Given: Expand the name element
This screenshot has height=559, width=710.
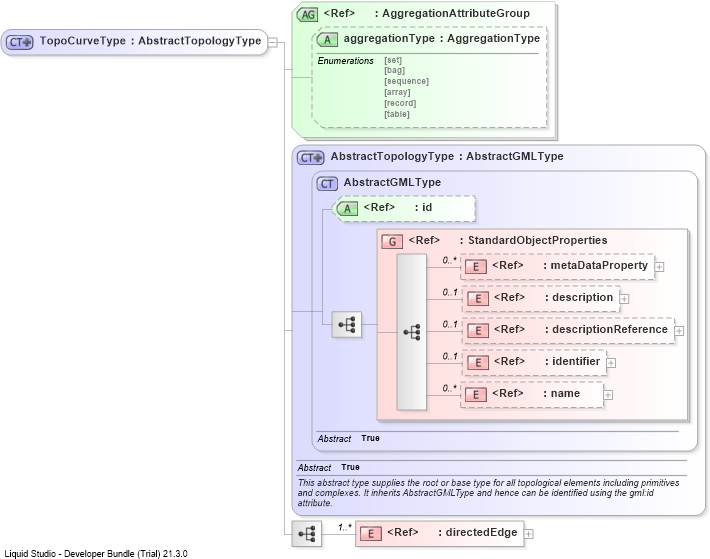Looking at the screenshot, I should click(608, 395).
